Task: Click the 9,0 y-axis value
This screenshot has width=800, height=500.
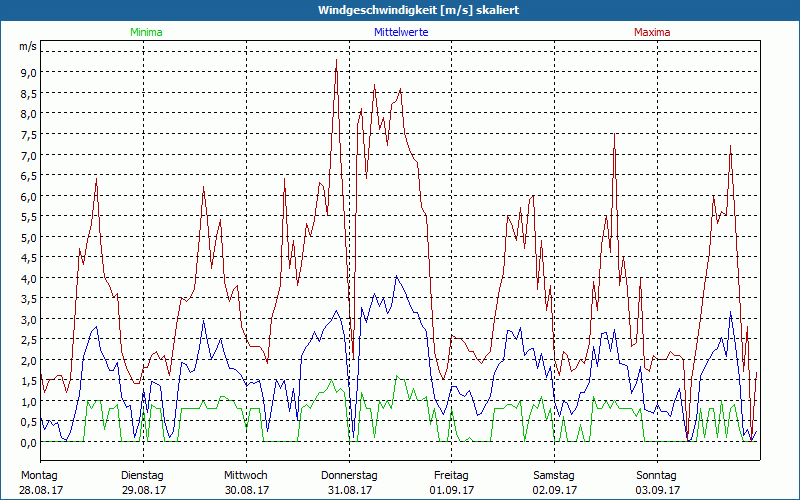Action: 29,72
